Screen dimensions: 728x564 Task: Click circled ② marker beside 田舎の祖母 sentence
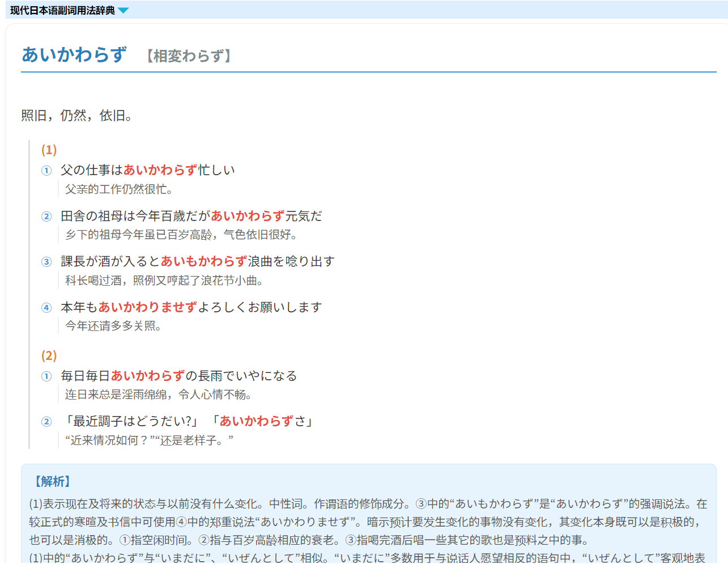tap(46, 217)
